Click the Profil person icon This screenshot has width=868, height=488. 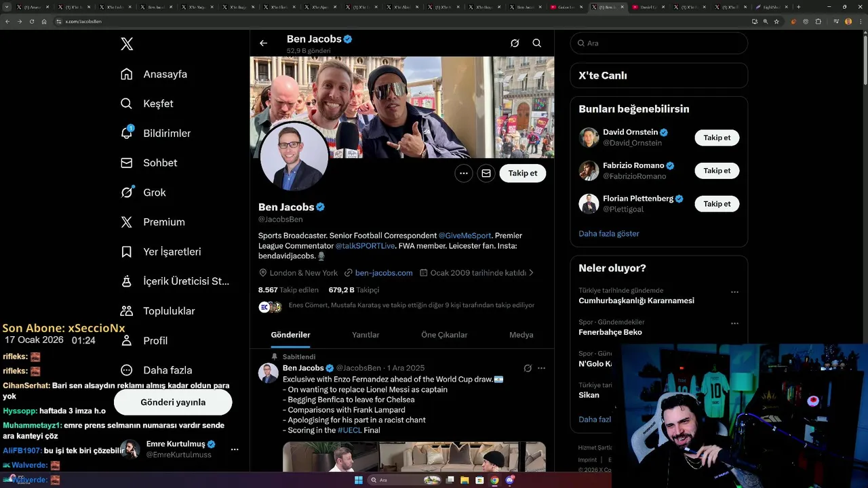pyautogui.click(x=127, y=340)
